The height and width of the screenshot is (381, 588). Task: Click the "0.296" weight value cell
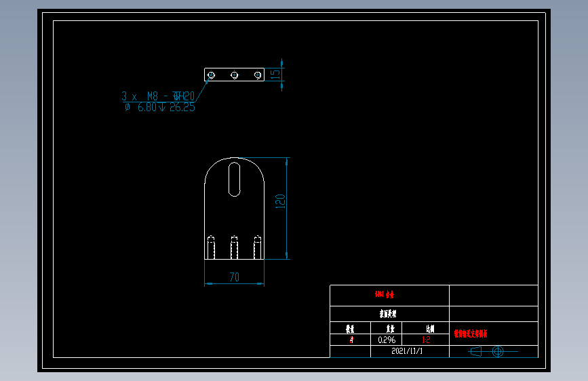point(387,340)
